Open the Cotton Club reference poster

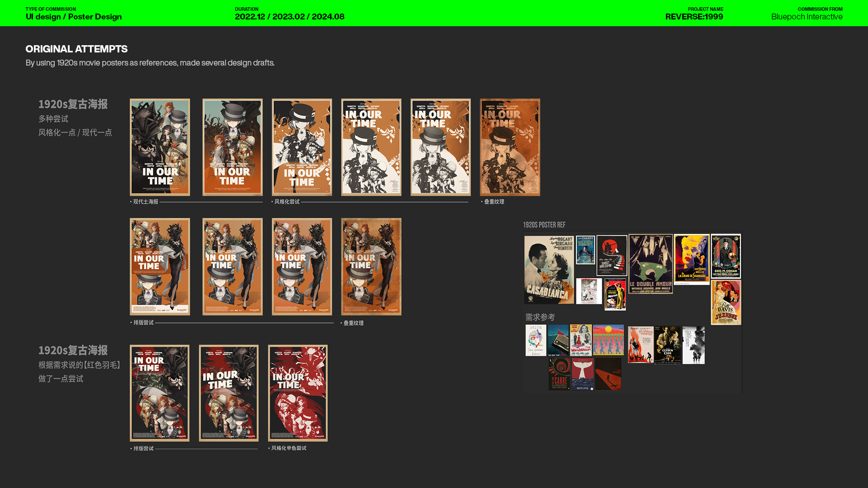[x=667, y=345]
